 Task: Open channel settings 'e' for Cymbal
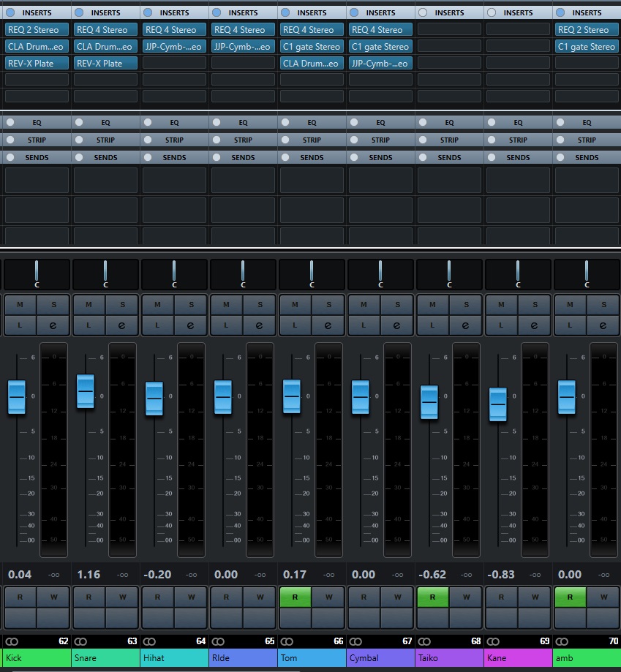[x=397, y=325]
